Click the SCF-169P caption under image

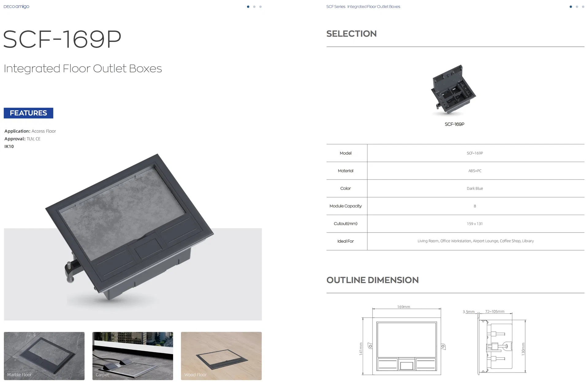coord(454,124)
